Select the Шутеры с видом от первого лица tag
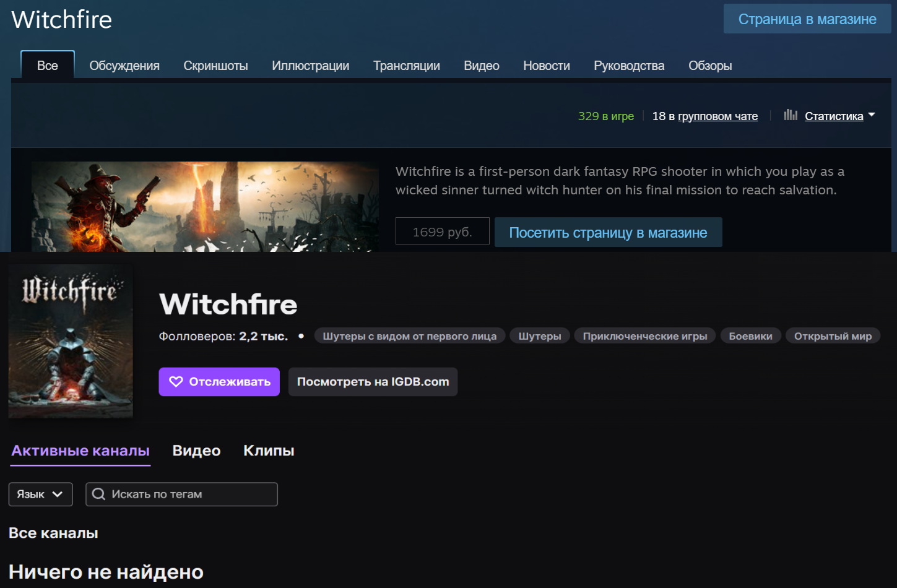 pyautogui.click(x=409, y=336)
